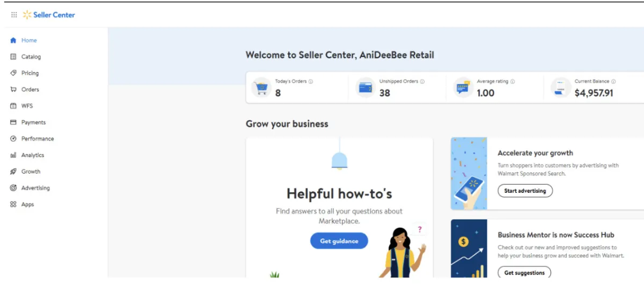The height and width of the screenshot is (288, 644).
Task: Click the Performance gauge icon
Action: click(13, 139)
